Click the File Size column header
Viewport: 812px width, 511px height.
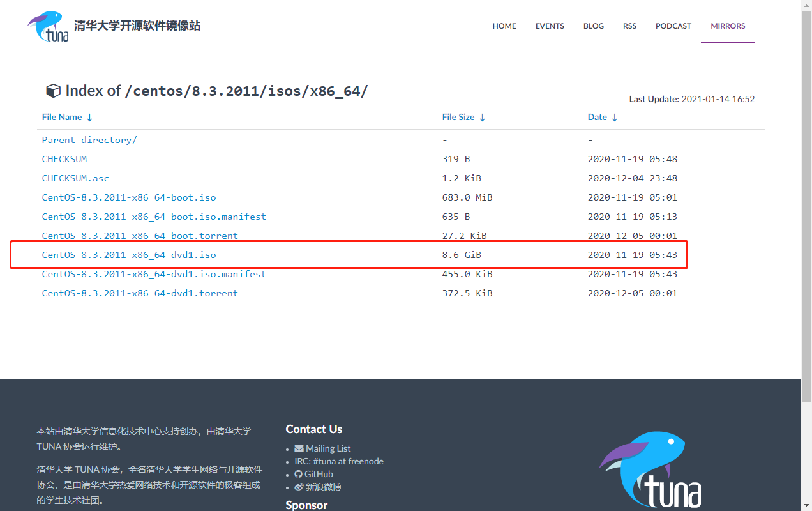tap(458, 117)
